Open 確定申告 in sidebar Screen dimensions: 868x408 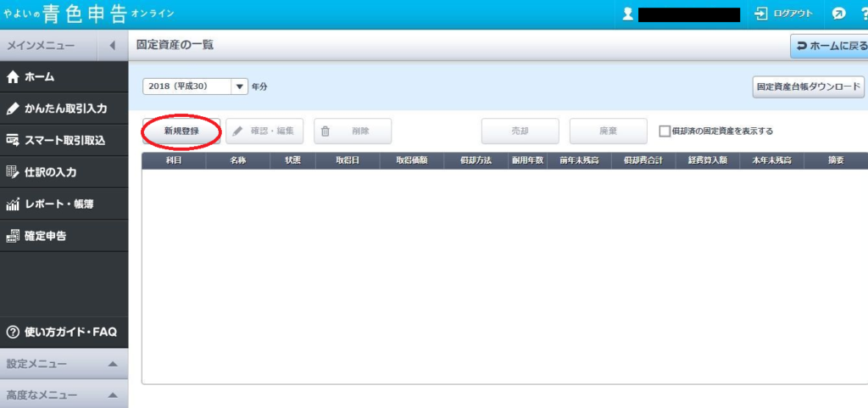pyautogui.click(x=64, y=236)
